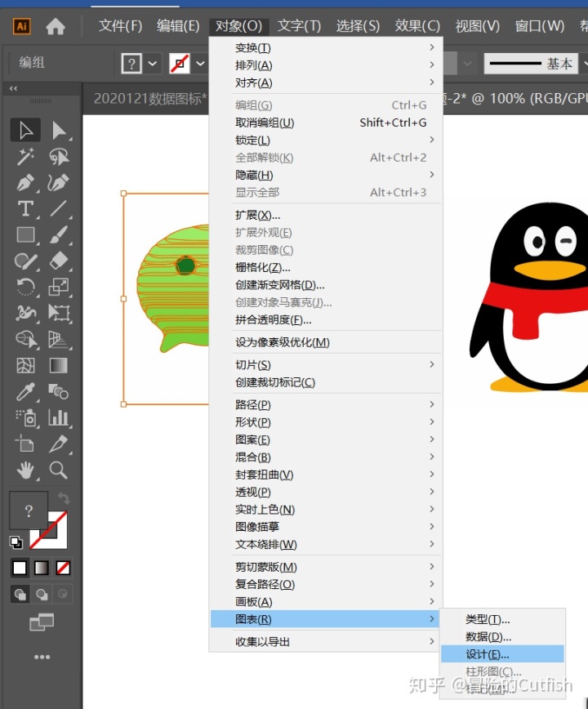Select the Artboard tool
This screenshot has height=709, width=588.
[x=25, y=444]
